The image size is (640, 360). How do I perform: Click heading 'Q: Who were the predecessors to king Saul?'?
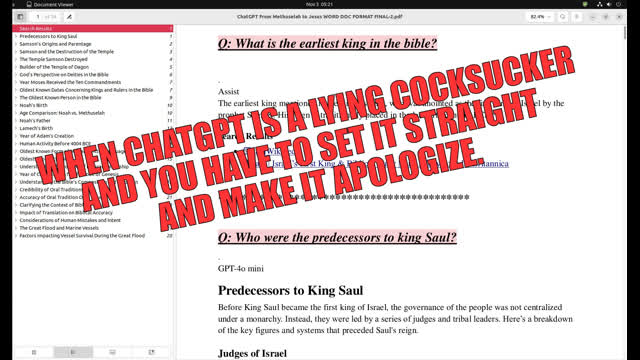tap(337, 237)
